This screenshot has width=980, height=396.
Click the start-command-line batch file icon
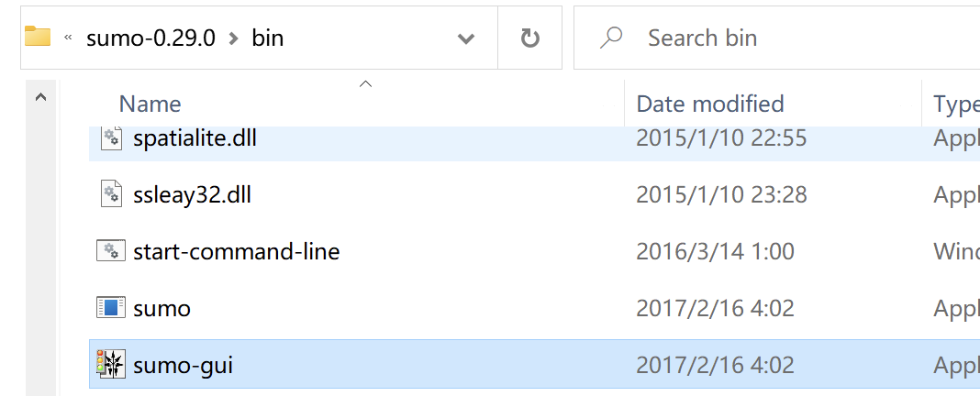coord(110,251)
